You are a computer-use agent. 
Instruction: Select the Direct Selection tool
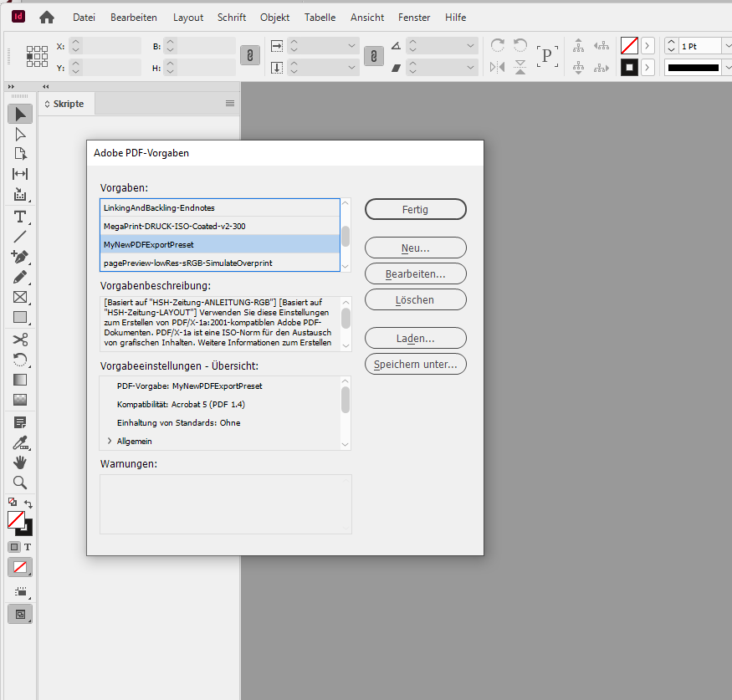click(19, 134)
